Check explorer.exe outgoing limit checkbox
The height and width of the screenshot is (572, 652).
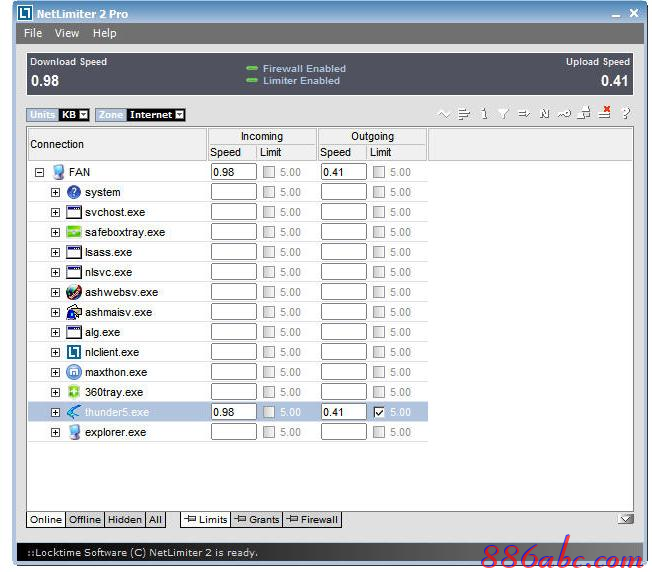tap(379, 432)
